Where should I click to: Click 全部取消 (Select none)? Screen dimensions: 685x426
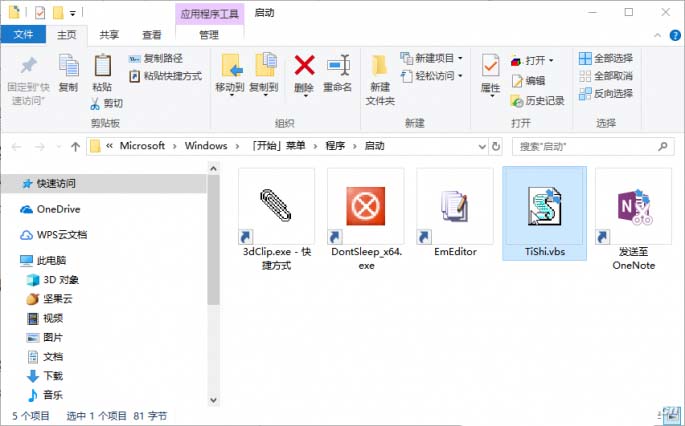(x=605, y=76)
